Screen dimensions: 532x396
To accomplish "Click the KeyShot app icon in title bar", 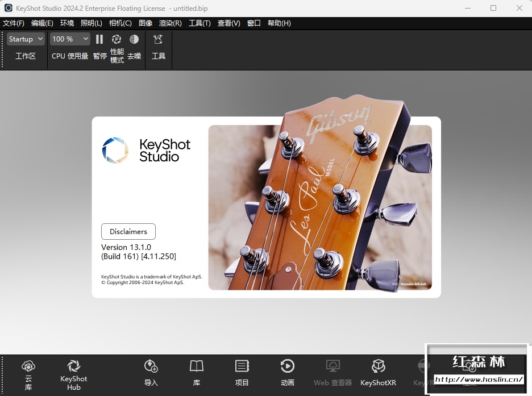I will point(9,8).
